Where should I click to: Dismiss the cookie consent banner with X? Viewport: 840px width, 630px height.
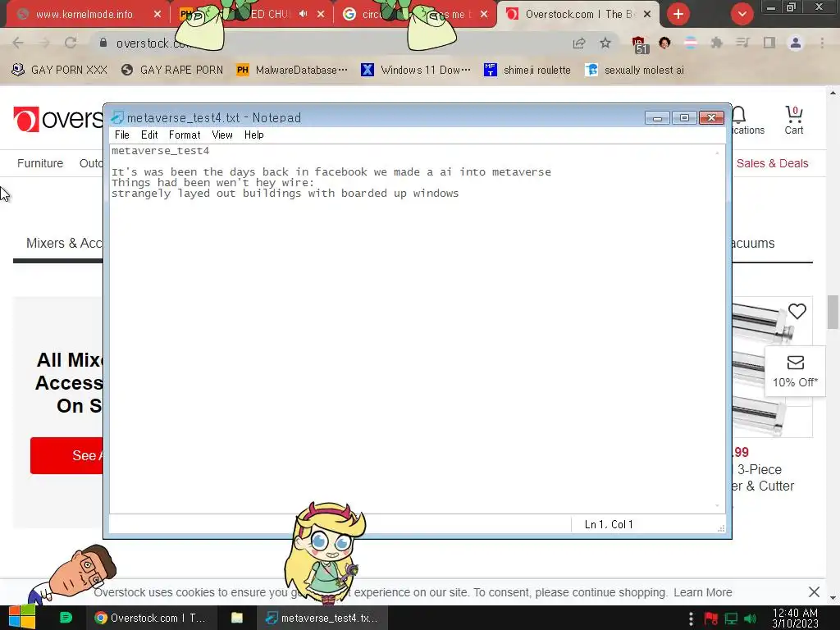[x=814, y=592]
